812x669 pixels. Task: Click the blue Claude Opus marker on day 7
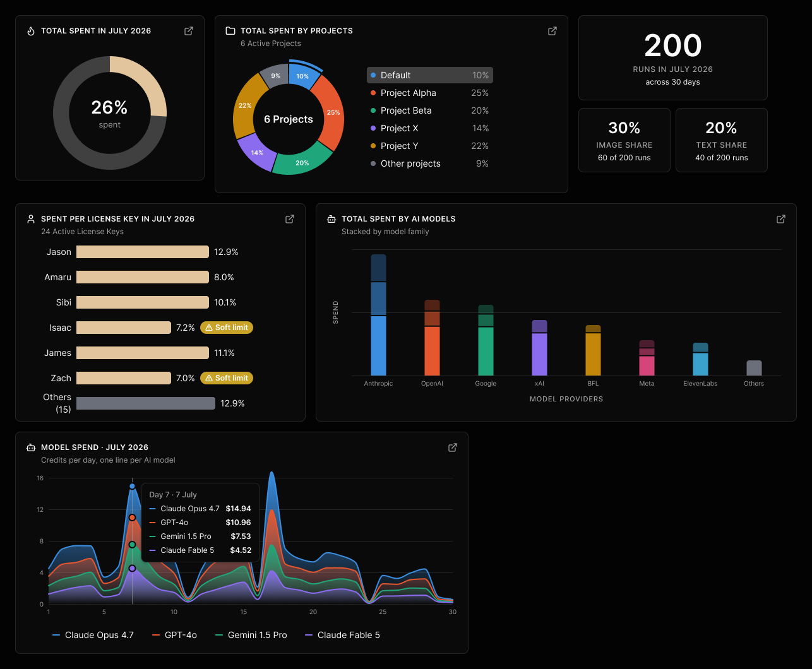(132, 486)
